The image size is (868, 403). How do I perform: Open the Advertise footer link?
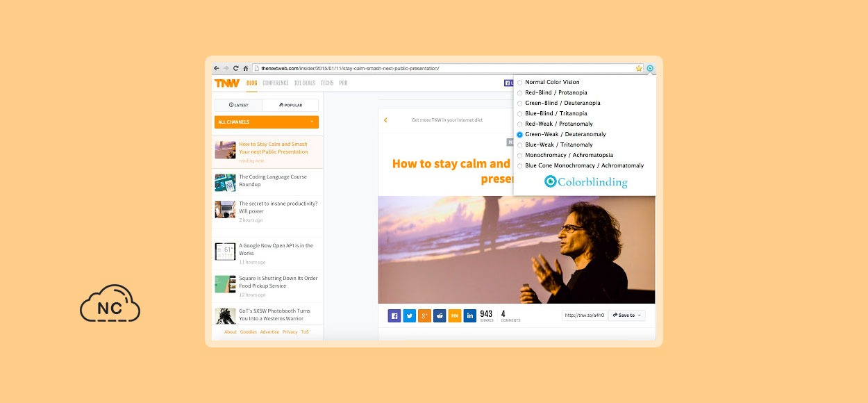tap(269, 332)
